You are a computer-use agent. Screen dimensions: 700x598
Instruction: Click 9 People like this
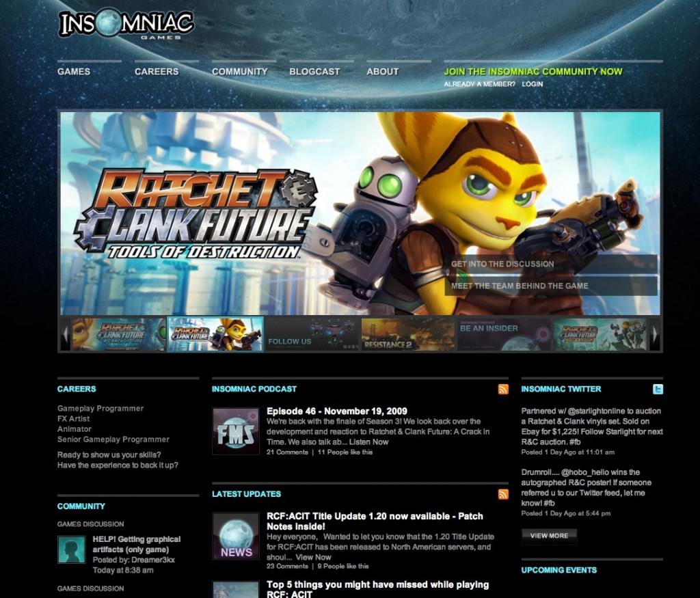[343, 566]
